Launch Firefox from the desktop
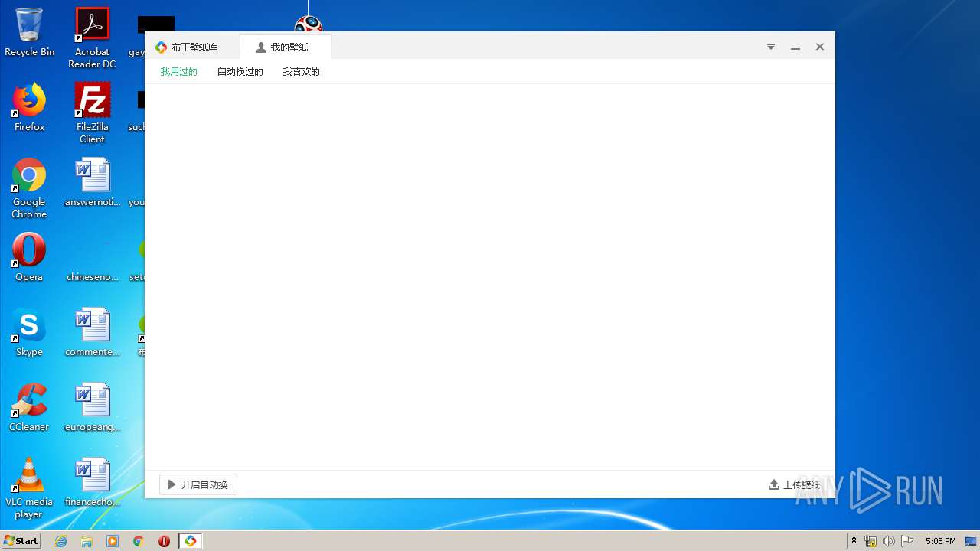This screenshot has width=980, height=551. [x=29, y=107]
